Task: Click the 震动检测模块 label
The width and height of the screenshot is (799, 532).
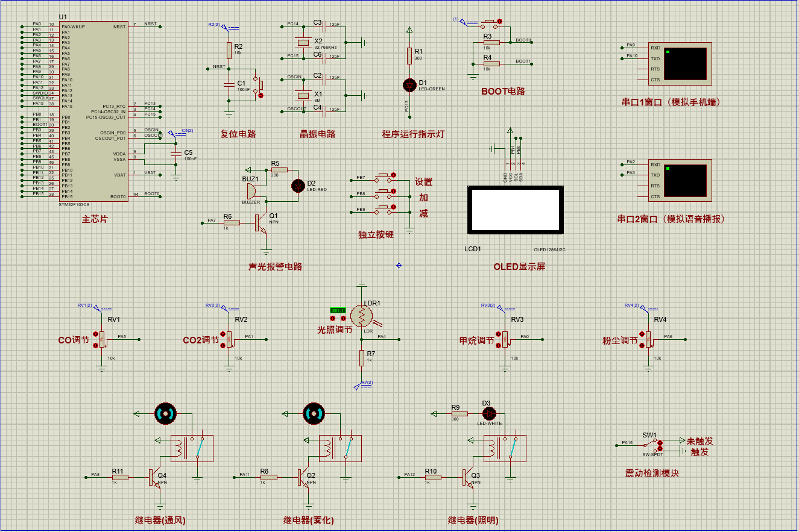Action: pyautogui.click(x=652, y=474)
